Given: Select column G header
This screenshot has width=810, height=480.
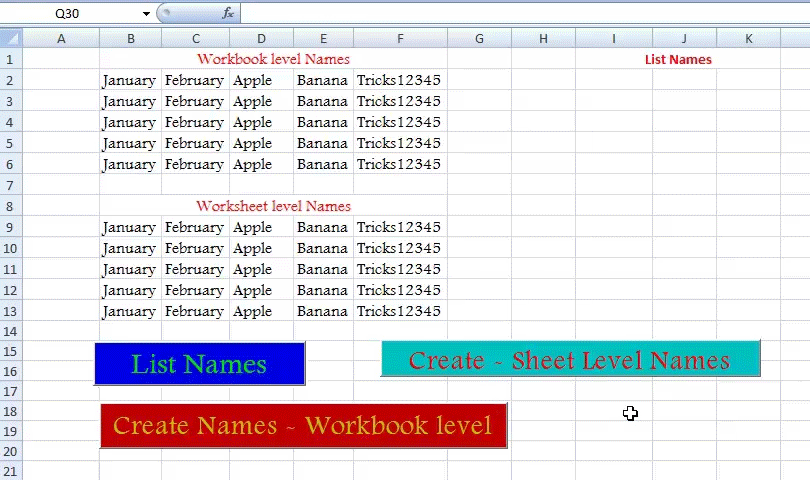Looking at the screenshot, I should point(479,38).
